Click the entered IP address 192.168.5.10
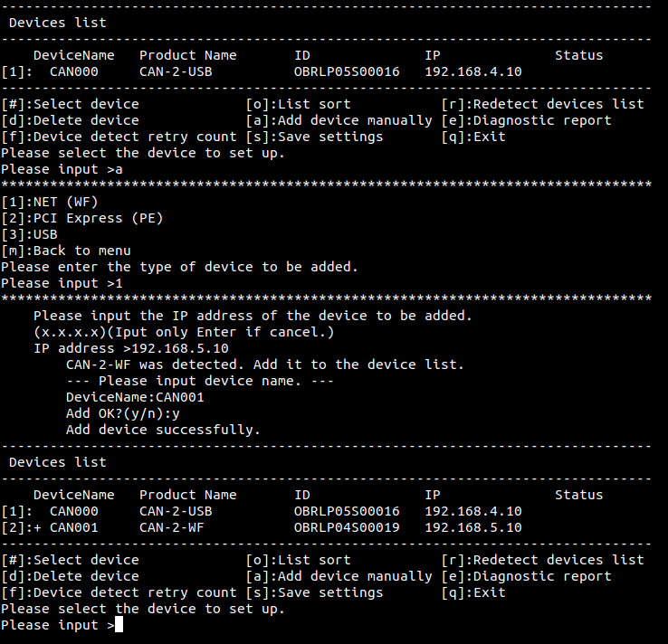The image size is (668, 644). pyautogui.click(x=180, y=348)
